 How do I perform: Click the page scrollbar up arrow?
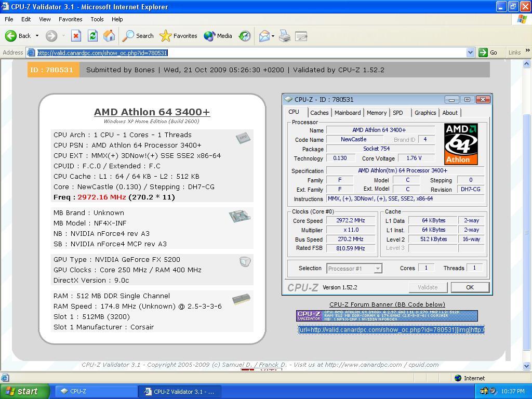click(527, 63)
